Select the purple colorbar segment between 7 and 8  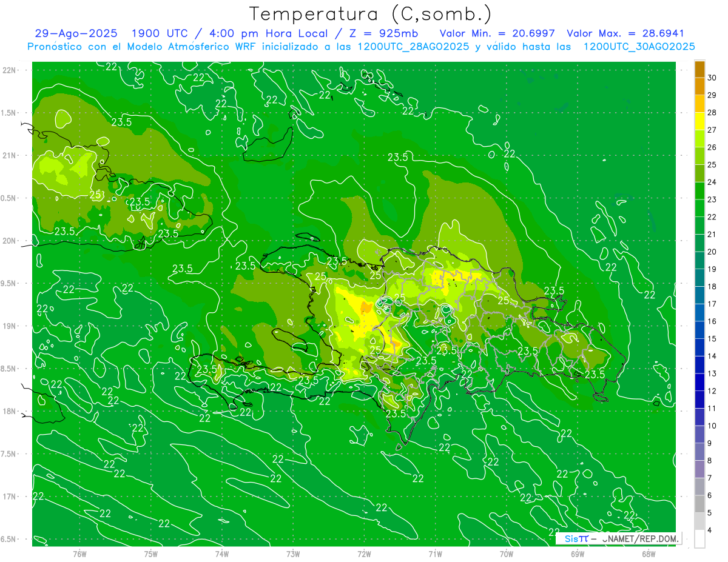click(x=700, y=470)
